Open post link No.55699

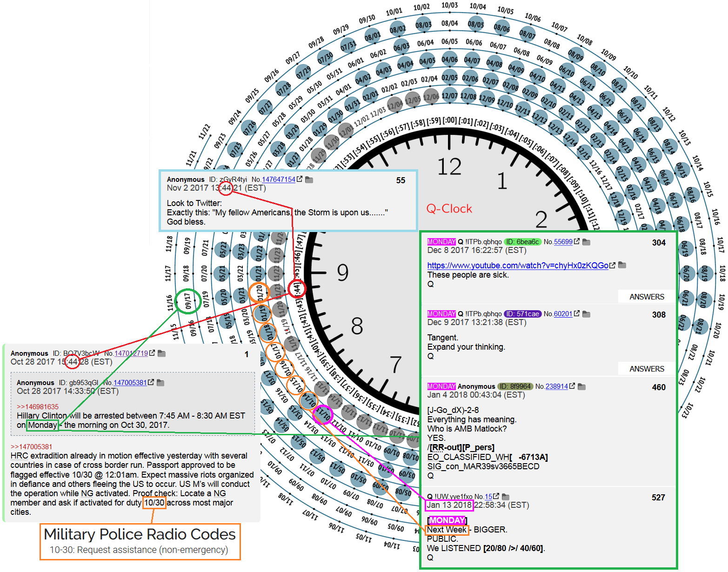pos(563,242)
